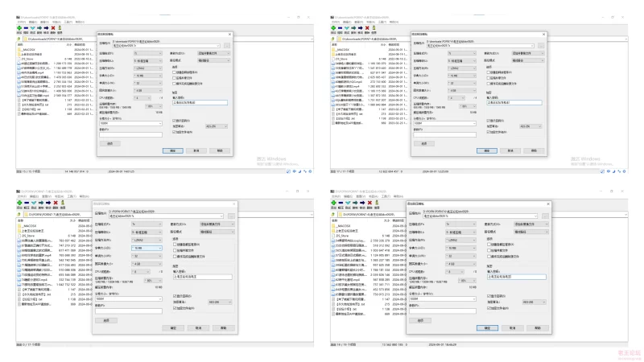Click archive name field in bottom-right dialog

(480, 216)
